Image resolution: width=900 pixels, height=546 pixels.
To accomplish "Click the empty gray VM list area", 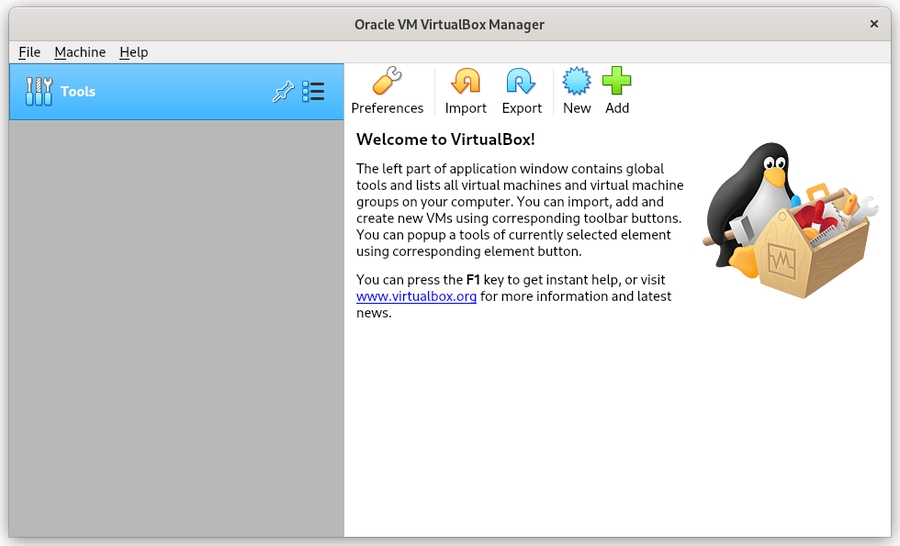I will [176, 330].
